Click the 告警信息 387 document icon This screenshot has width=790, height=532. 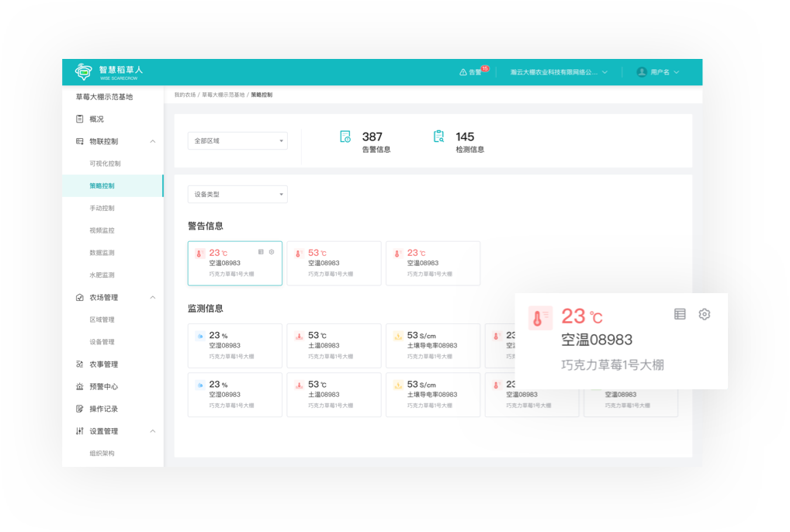coord(345,137)
